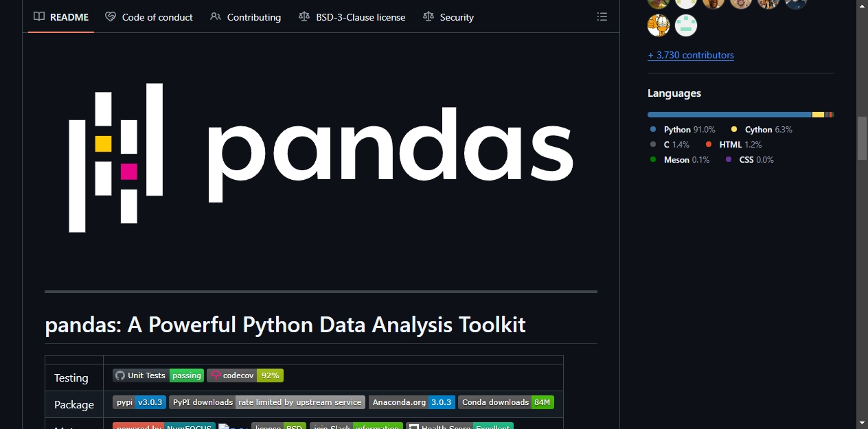Image resolution: width=868 pixels, height=429 pixels.
Task: Click the Conda downloads 84M badge
Action: pyautogui.click(x=506, y=402)
